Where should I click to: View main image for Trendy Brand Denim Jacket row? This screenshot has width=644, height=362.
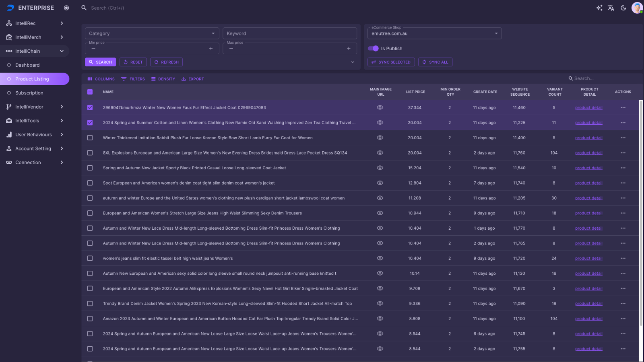tap(380, 304)
